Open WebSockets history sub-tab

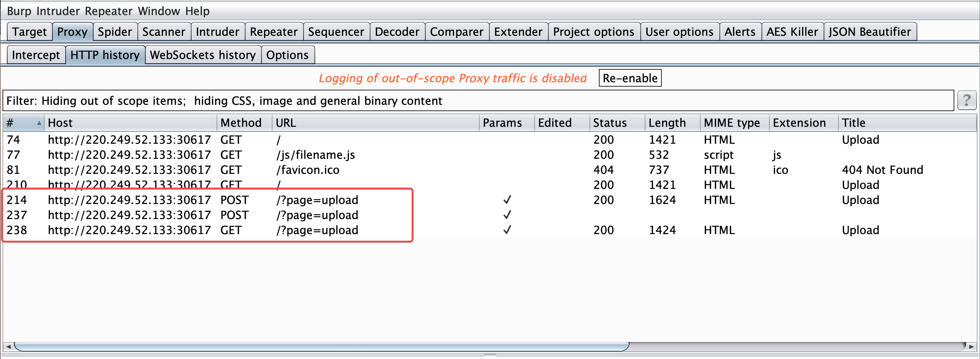(x=203, y=55)
